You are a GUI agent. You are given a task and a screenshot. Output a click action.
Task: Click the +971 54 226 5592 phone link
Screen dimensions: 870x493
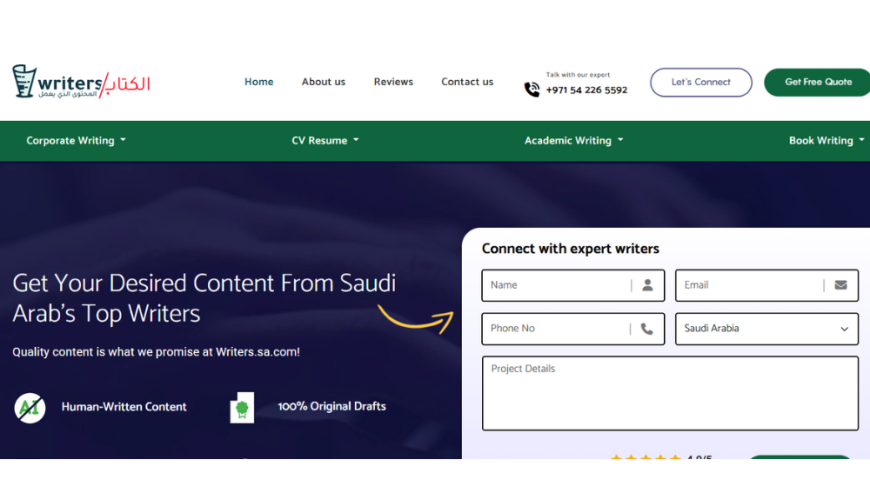(586, 90)
